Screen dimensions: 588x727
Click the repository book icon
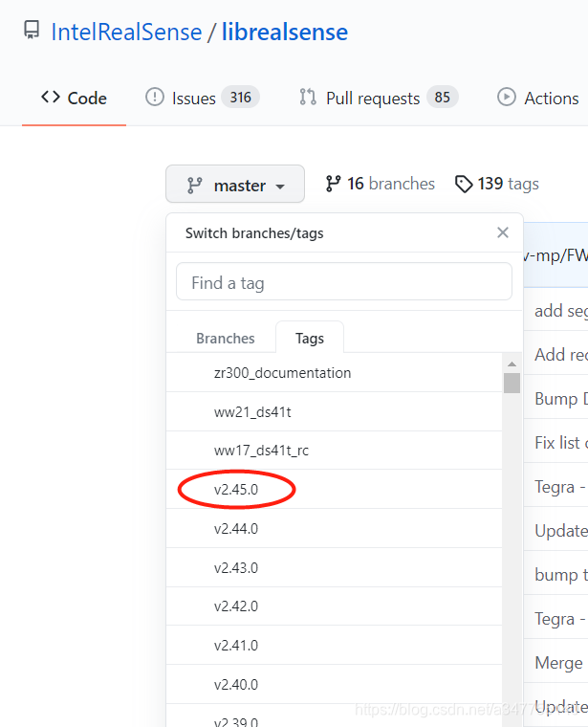click(x=32, y=31)
